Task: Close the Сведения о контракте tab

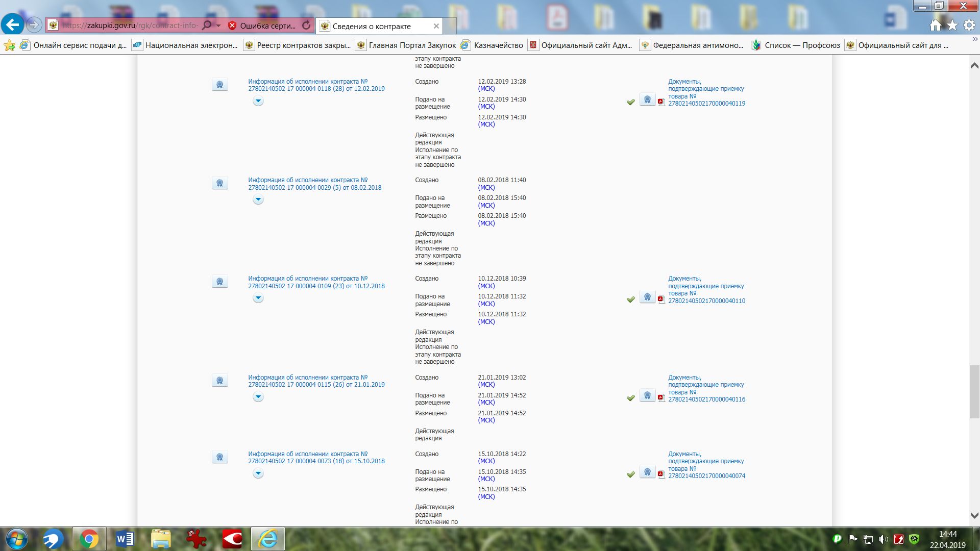Action: tap(436, 26)
